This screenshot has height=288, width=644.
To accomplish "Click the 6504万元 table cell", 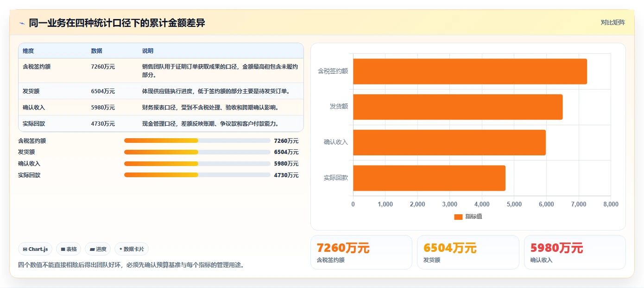I will pos(103,91).
